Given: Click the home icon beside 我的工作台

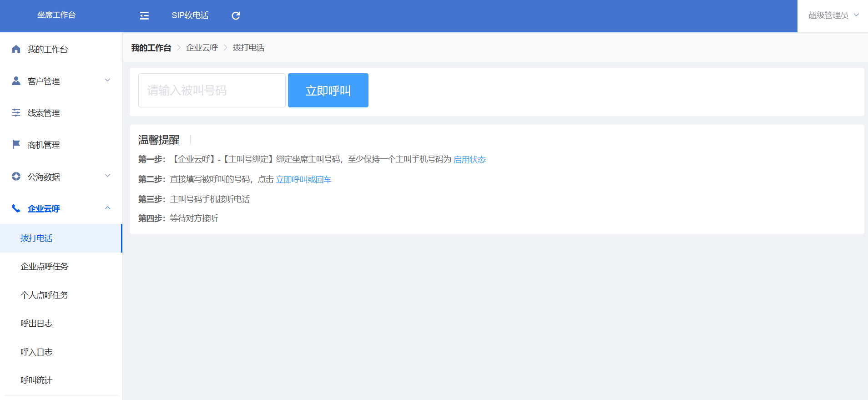Looking at the screenshot, I should (16, 49).
